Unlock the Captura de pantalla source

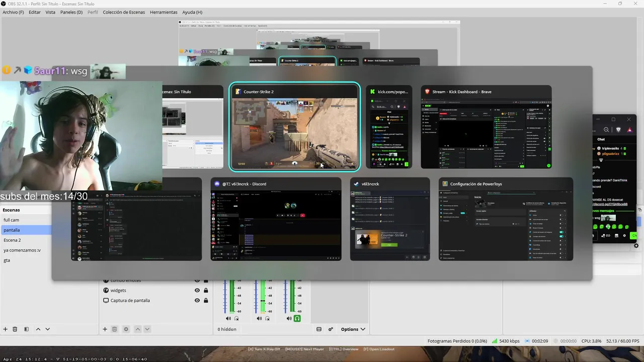(x=206, y=300)
